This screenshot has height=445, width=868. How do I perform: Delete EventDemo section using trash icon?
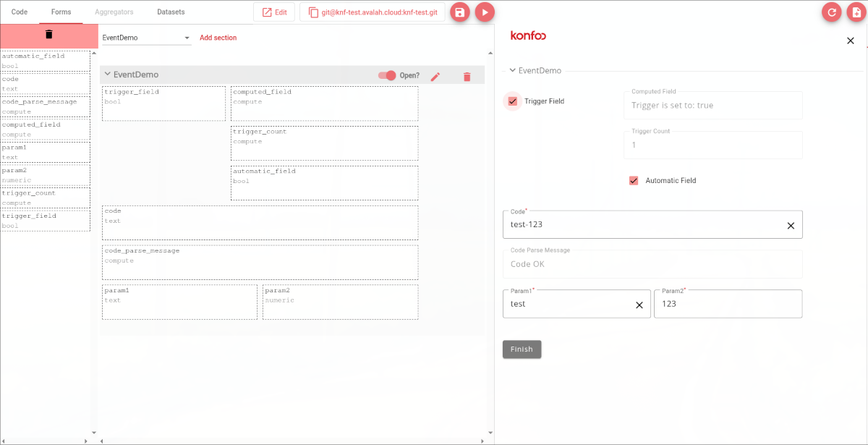pos(467,76)
